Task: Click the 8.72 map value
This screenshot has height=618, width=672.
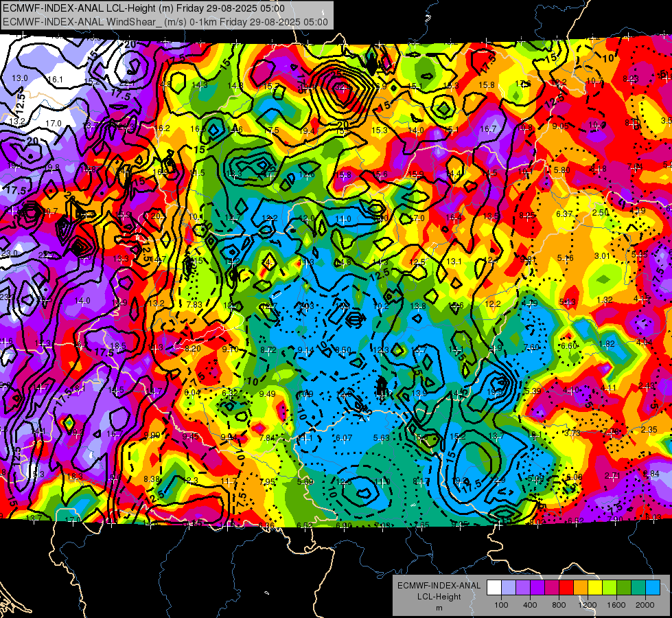Action: (268, 350)
